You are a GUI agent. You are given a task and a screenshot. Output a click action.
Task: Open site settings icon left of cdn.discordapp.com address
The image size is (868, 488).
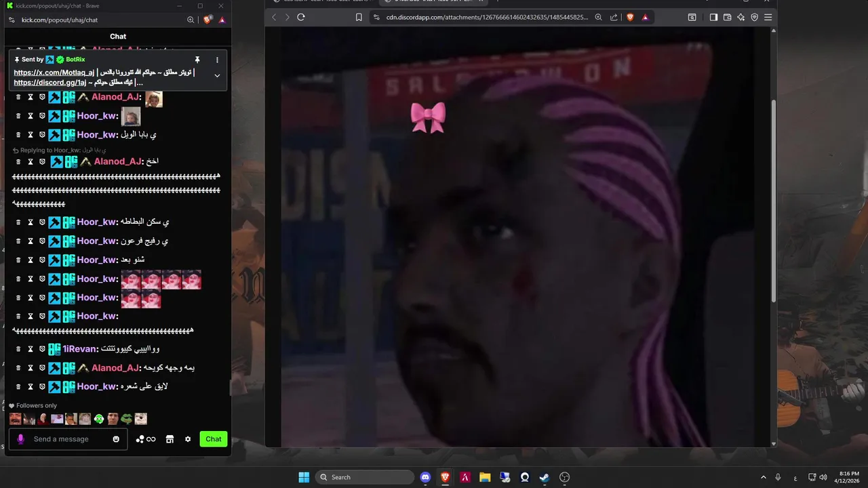376,17
